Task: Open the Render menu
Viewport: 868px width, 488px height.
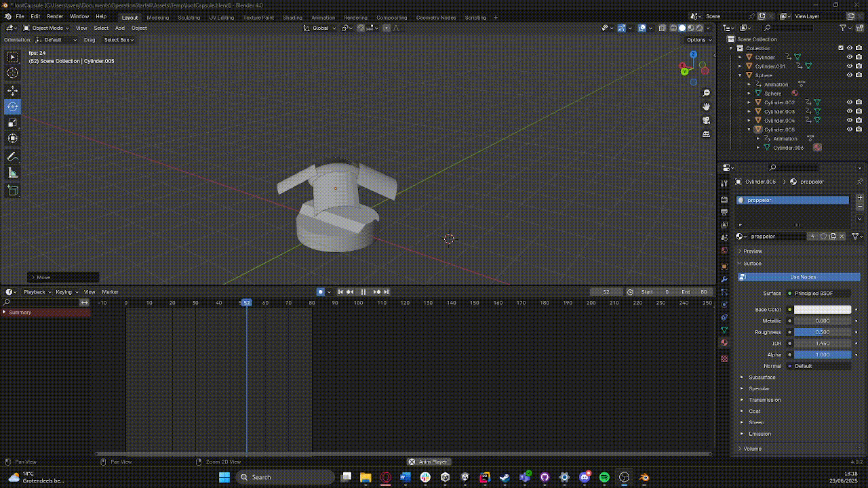Action: point(55,16)
